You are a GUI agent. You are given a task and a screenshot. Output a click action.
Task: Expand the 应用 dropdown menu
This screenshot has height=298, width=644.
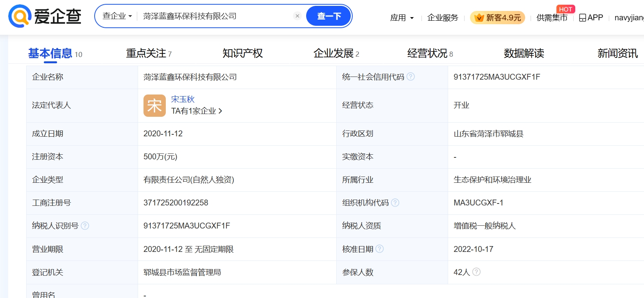coord(402,18)
